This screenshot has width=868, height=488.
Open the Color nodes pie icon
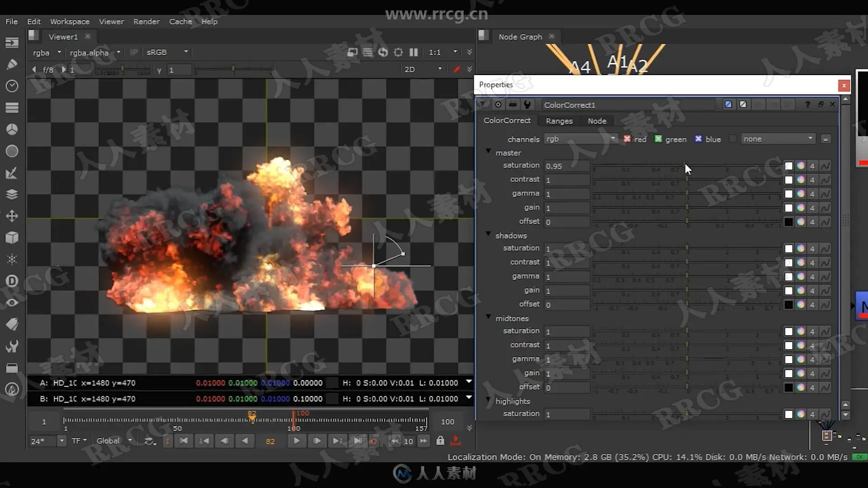(x=12, y=129)
